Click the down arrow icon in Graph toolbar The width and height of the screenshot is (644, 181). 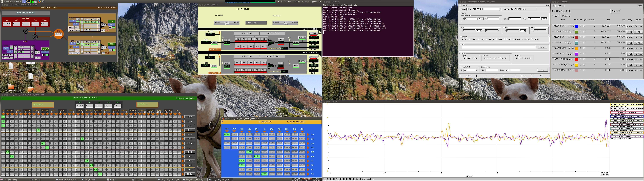coord(333,179)
